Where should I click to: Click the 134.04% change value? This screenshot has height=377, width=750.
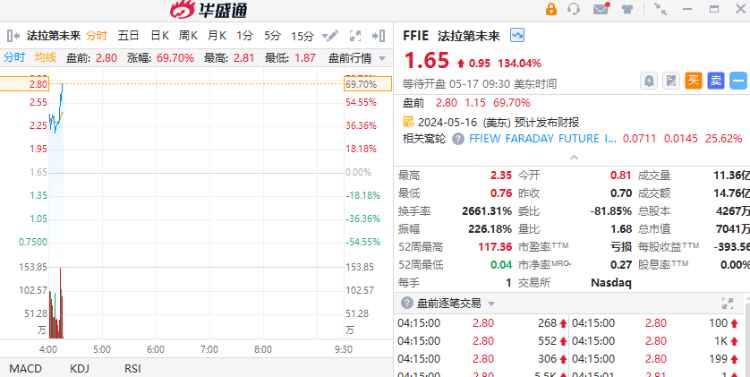(519, 63)
